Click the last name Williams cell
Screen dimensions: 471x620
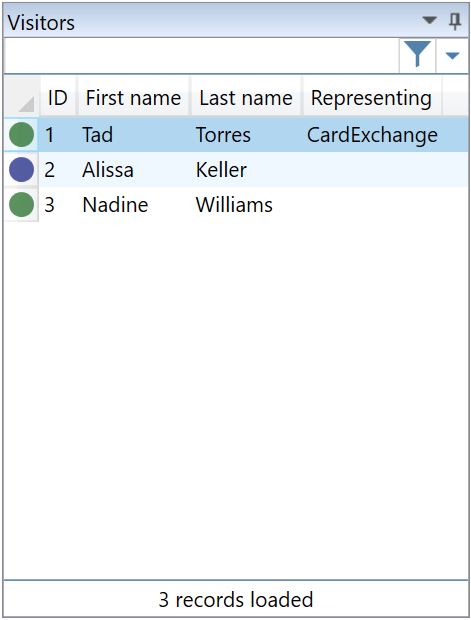click(x=234, y=205)
